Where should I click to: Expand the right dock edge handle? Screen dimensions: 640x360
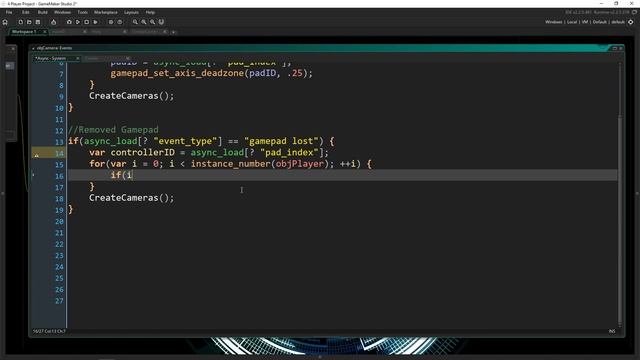point(637,193)
